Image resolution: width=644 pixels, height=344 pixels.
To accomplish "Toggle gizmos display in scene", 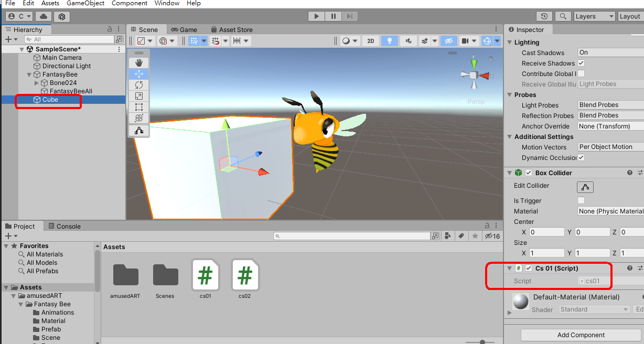I will (x=487, y=41).
